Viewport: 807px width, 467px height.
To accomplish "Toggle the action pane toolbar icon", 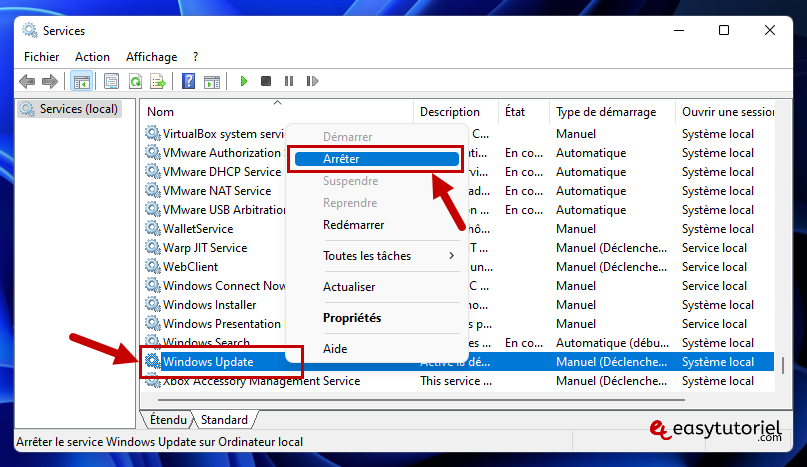I will [212, 81].
